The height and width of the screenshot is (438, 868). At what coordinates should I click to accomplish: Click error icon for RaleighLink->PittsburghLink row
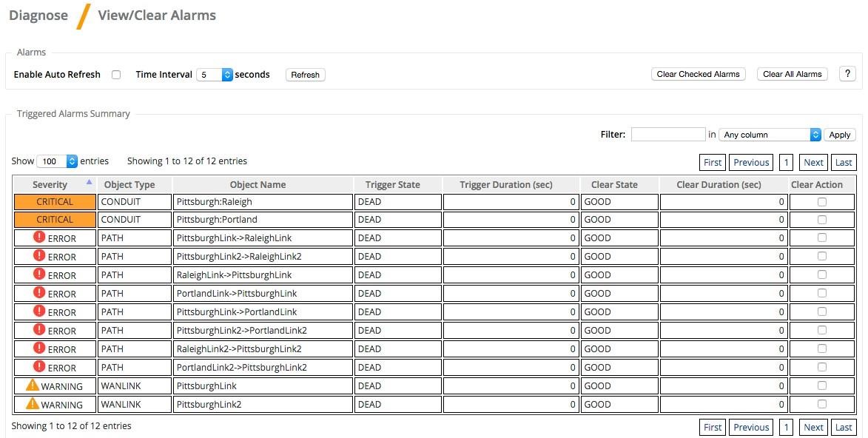coord(39,274)
